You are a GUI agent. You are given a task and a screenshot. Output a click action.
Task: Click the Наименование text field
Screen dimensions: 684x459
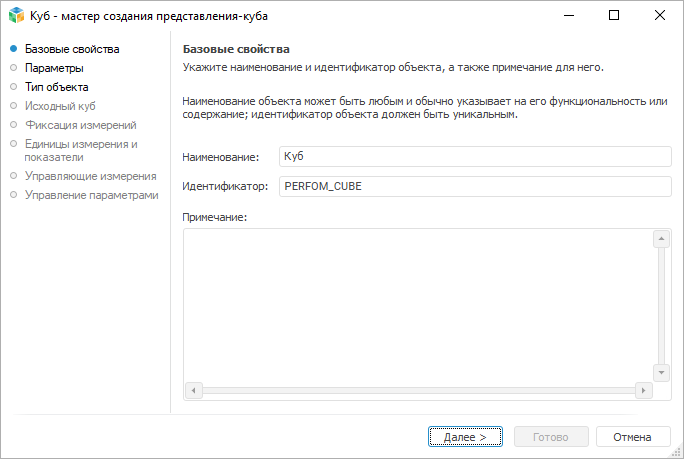pyautogui.click(x=473, y=157)
